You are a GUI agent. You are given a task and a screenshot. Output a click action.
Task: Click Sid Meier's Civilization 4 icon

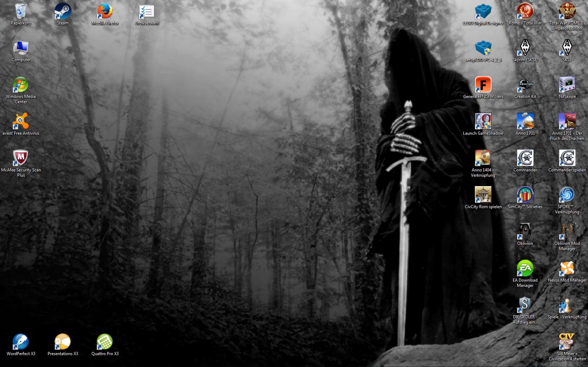[x=567, y=342]
